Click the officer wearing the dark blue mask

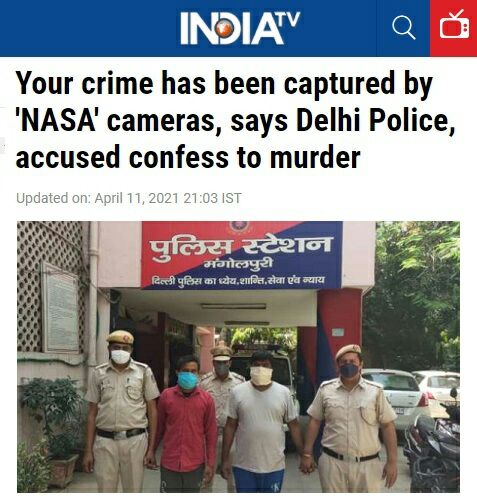pos(350,418)
